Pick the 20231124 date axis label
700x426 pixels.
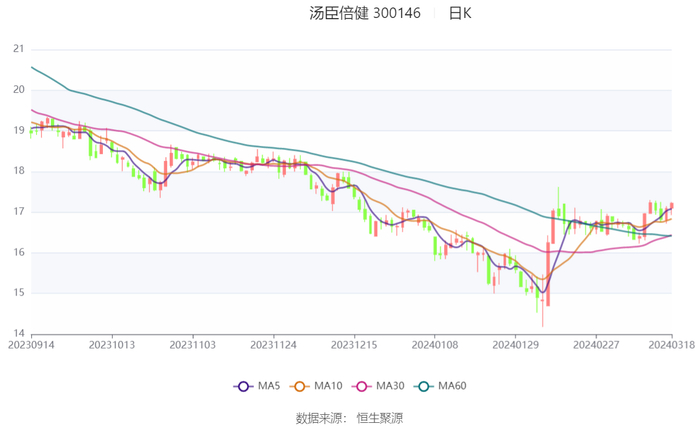pos(273,344)
